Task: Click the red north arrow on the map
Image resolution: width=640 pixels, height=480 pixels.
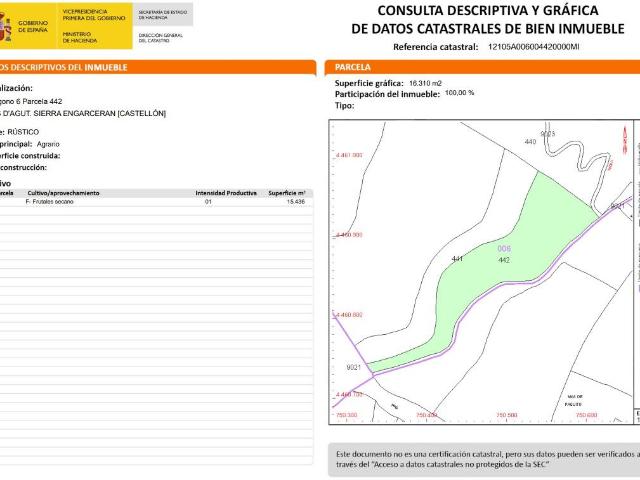Action: pyautogui.click(x=624, y=140)
